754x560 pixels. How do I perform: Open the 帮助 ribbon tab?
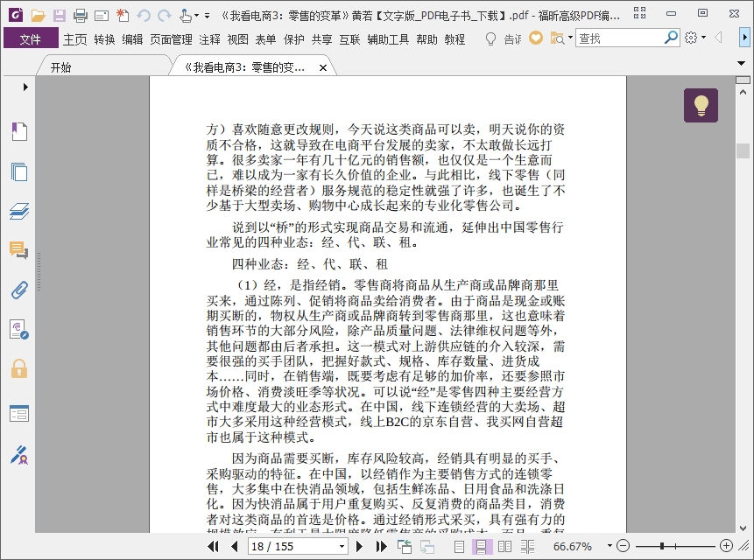(427, 39)
